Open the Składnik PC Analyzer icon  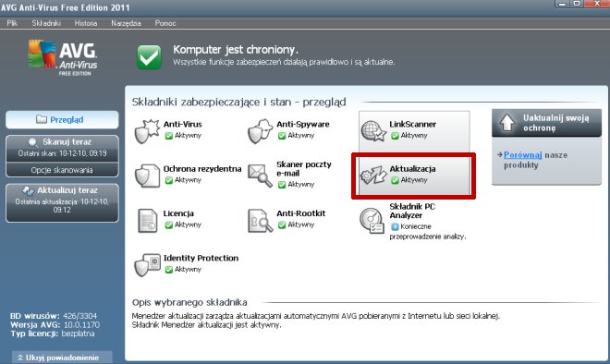coord(372,221)
